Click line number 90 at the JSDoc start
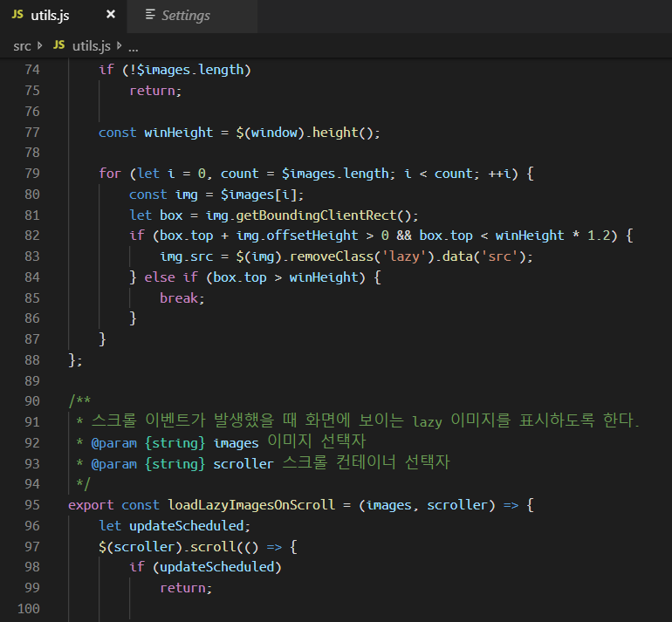Image resolution: width=672 pixels, height=622 pixels. (31, 401)
